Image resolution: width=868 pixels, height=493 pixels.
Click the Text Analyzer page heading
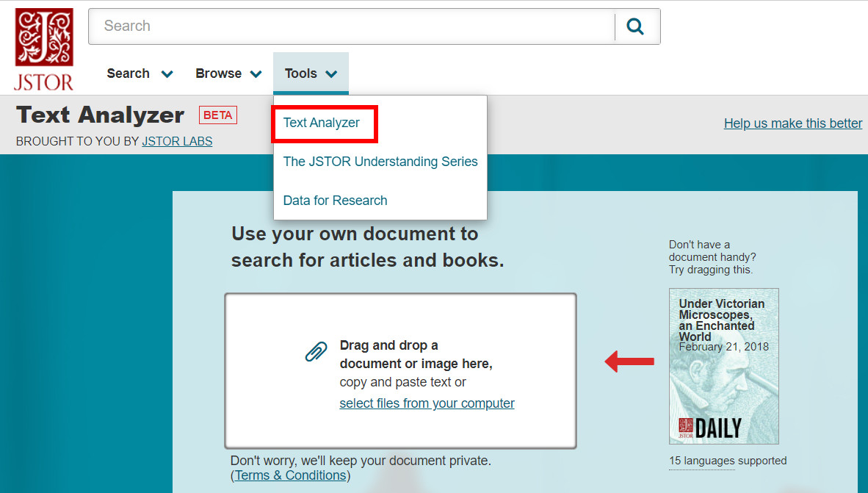pyautogui.click(x=100, y=115)
